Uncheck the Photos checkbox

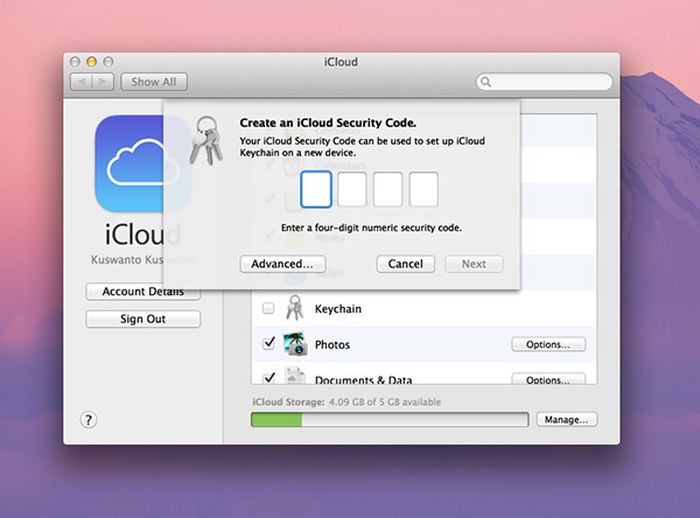coord(269,343)
